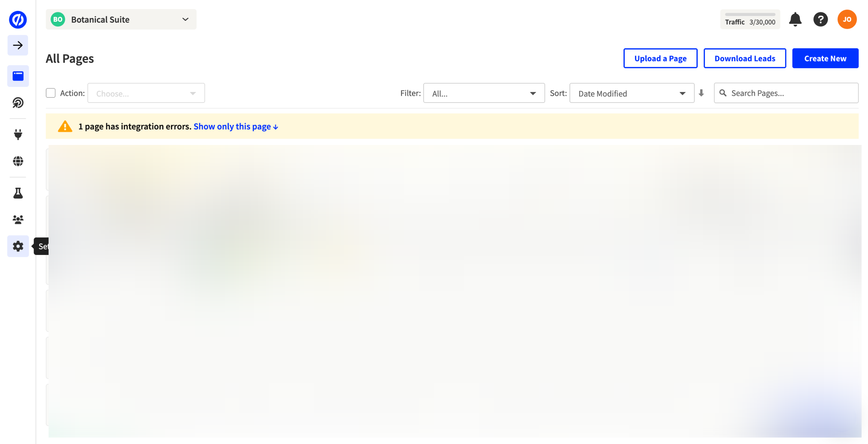Screen dimensions: 868x444
Task: Open the Pages sidebar icon
Action: [18, 76]
